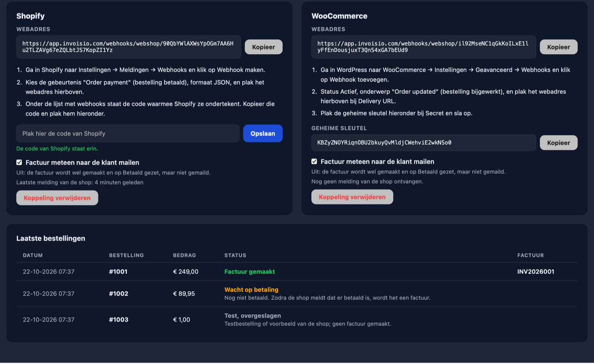Click the amount € 1,00

182,319
